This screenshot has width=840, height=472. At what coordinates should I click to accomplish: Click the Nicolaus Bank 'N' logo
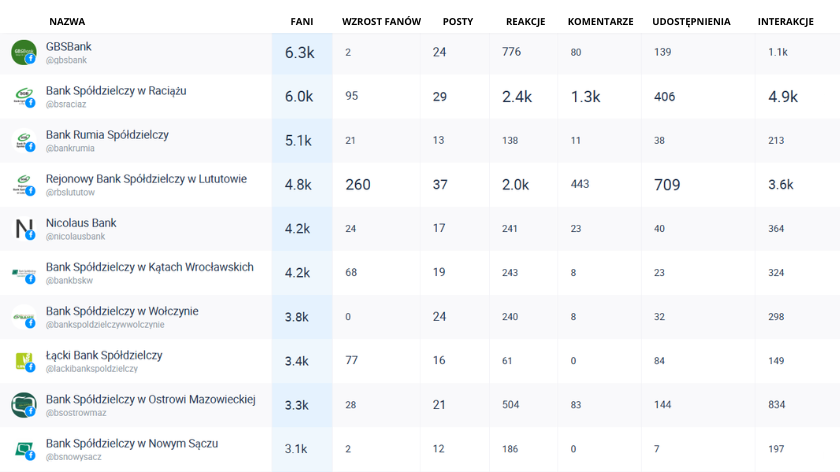pyautogui.click(x=24, y=228)
